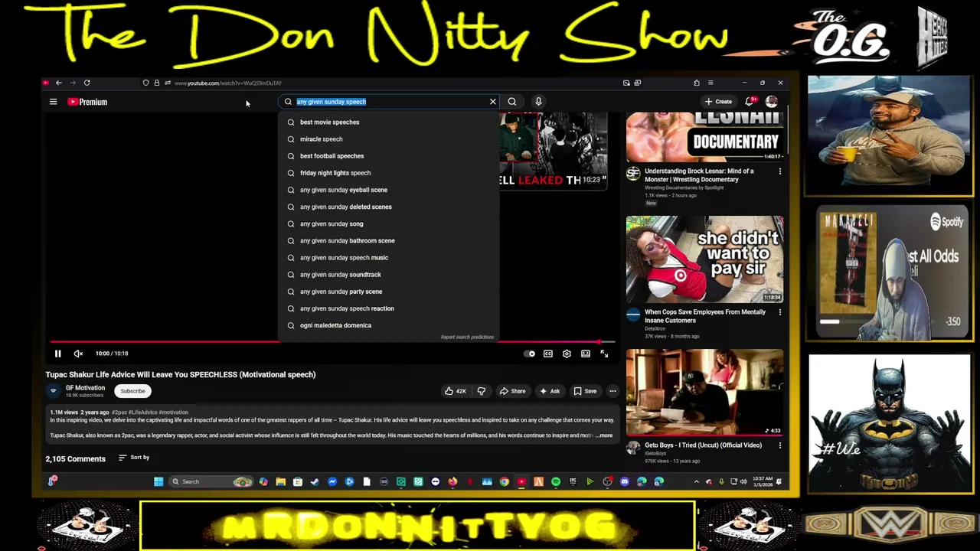Open Google Chrome from the taskbar
Image resolution: width=980 pixels, height=551 pixels.
505,481
